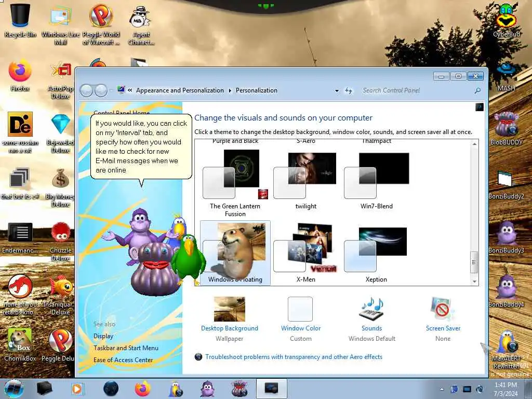Open the BlobBuddy taskbar item

pyautogui.click(x=239, y=389)
